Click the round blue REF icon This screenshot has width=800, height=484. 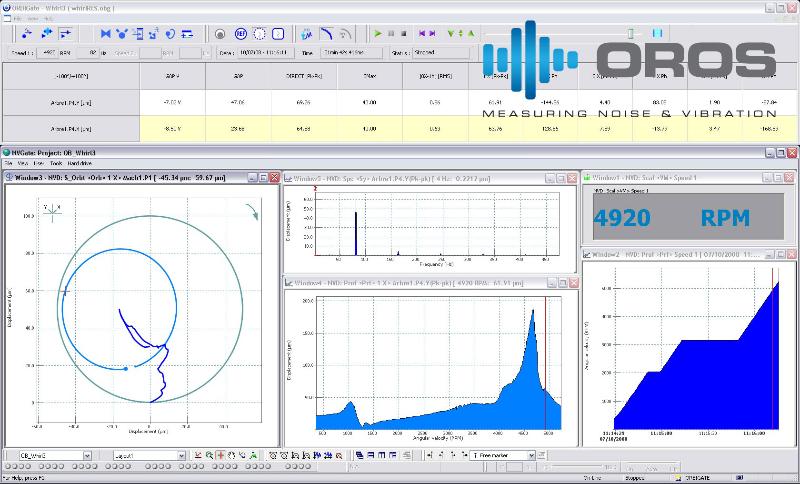click(241, 34)
